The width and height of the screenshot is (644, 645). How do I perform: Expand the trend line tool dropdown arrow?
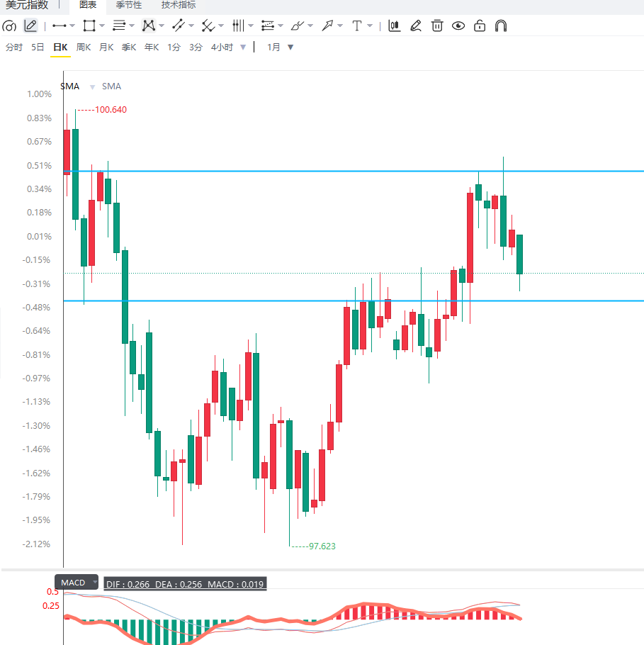tap(191, 26)
